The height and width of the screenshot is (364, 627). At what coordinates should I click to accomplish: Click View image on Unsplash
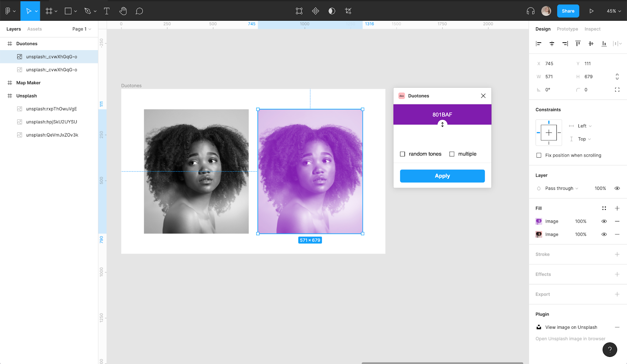571,327
